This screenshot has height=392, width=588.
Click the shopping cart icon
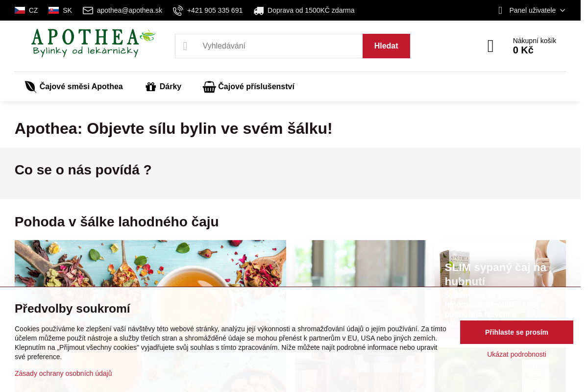point(490,46)
